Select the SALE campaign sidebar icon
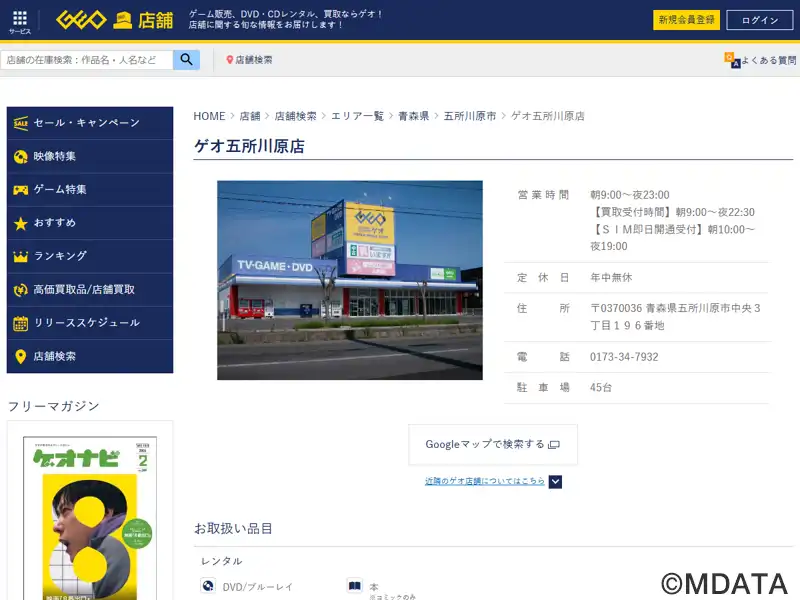Image resolution: width=800 pixels, height=600 pixels. [21, 123]
